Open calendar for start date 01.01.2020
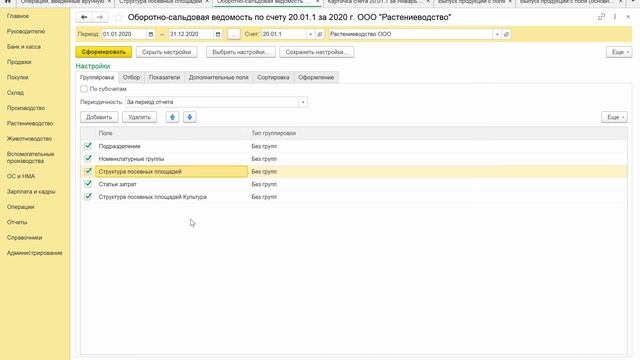The image size is (640, 360). 151,34
